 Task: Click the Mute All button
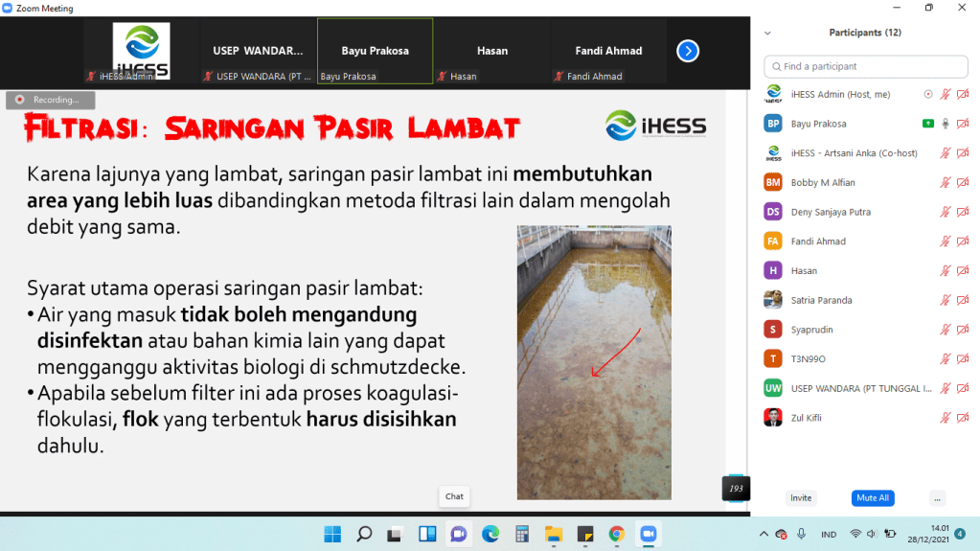(x=872, y=498)
